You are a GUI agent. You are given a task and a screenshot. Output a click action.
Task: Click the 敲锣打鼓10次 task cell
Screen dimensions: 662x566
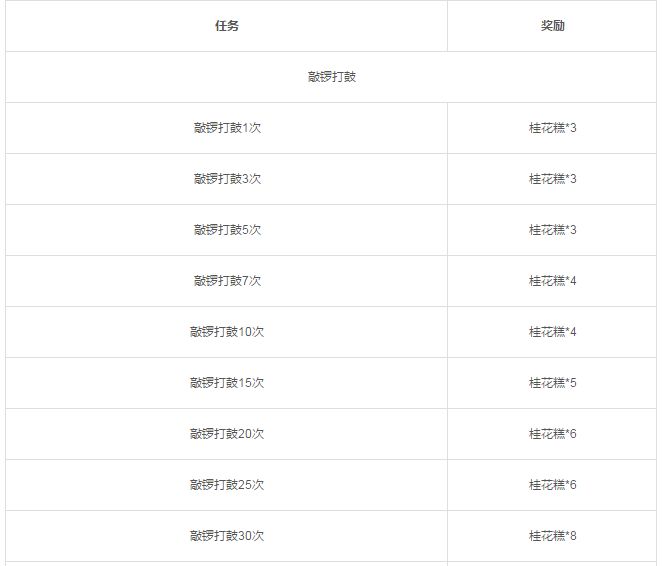click(x=227, y=332)
